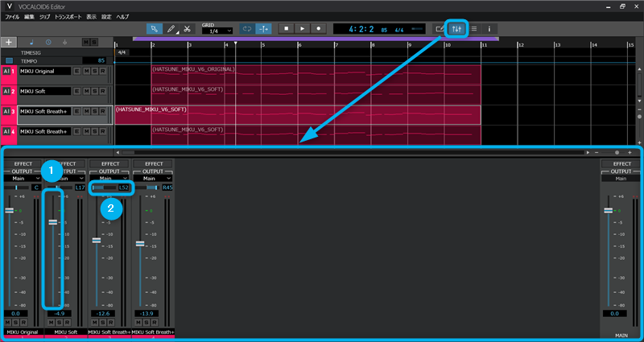Open OUTPUT Main dropdown for mixer channel 4
Screen dimensions: 644x342
(153, 179)
